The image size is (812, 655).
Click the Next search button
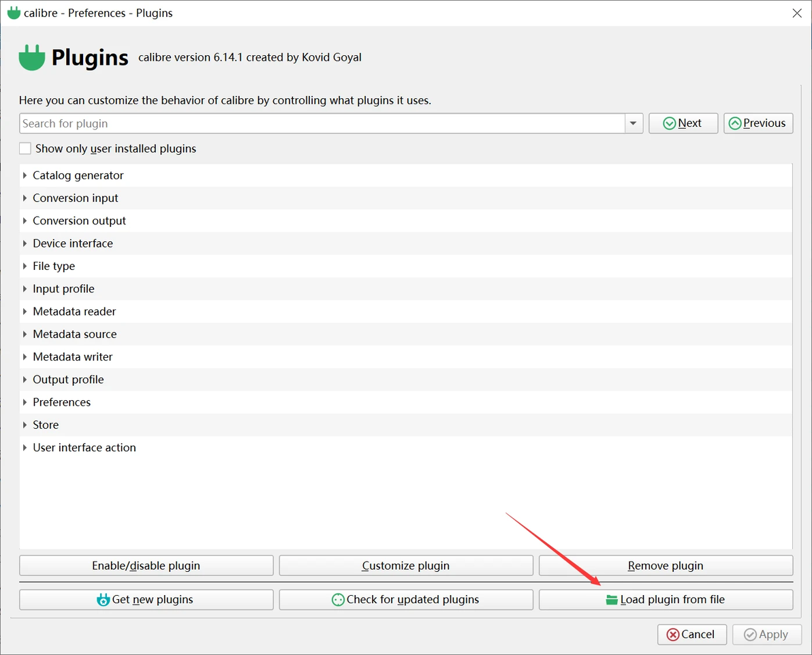coord(683,123)
